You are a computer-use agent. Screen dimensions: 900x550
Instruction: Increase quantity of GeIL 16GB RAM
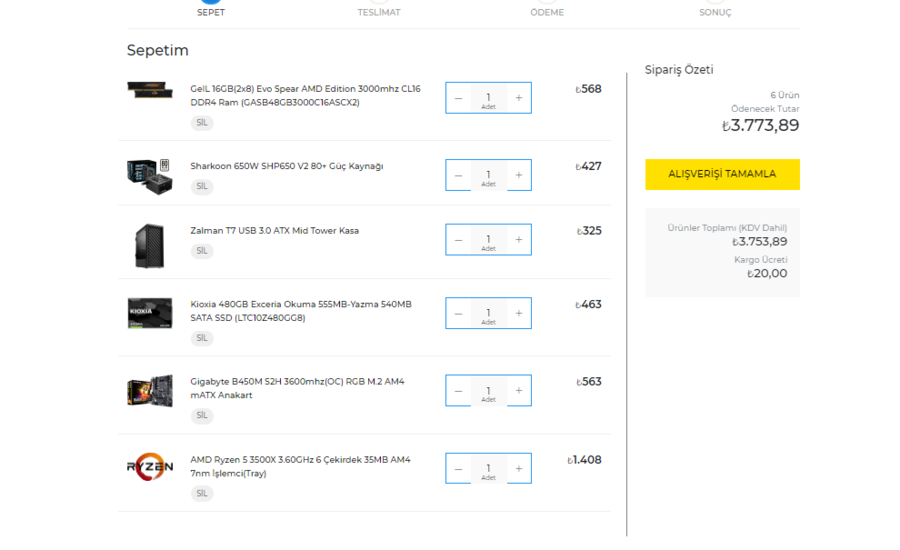[x=518, y=98]
